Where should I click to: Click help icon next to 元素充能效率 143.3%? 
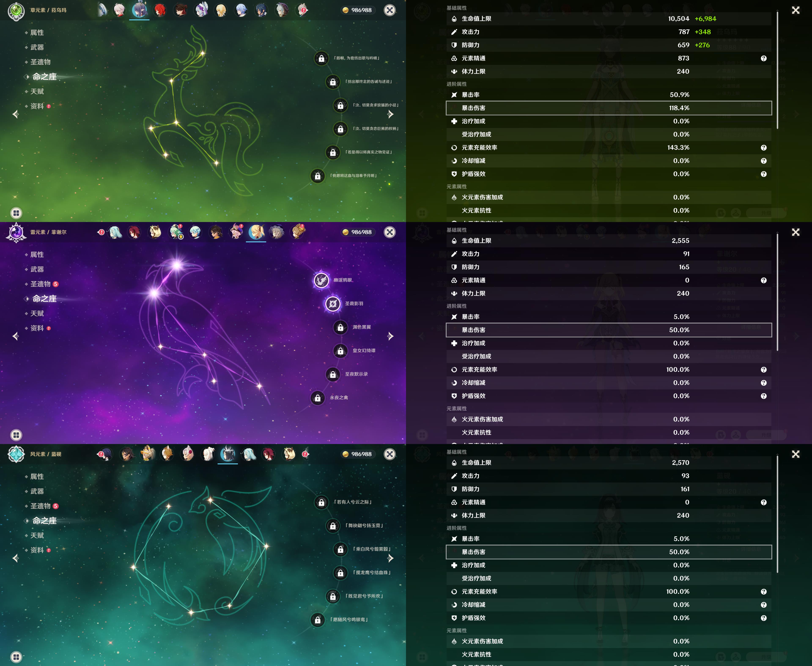coord(763,148)
